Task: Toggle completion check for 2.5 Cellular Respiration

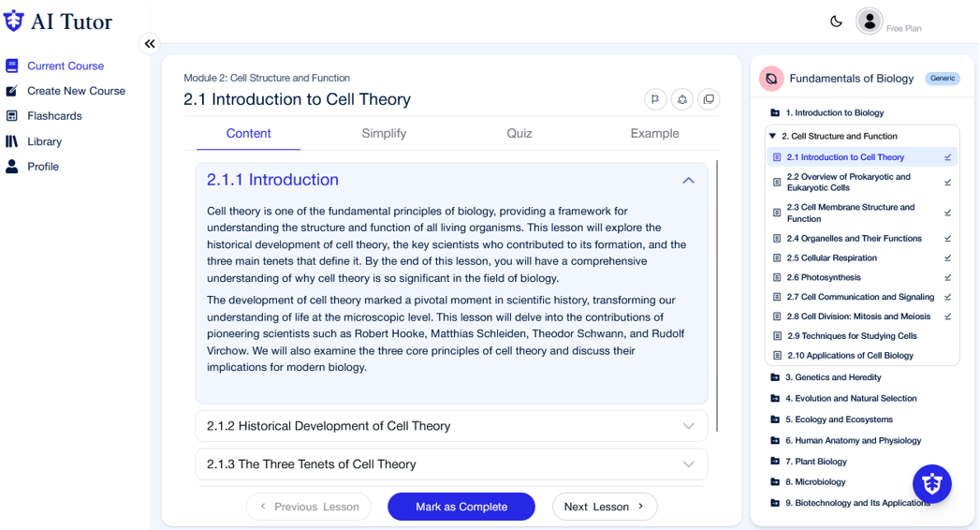Action: [947, 258]
